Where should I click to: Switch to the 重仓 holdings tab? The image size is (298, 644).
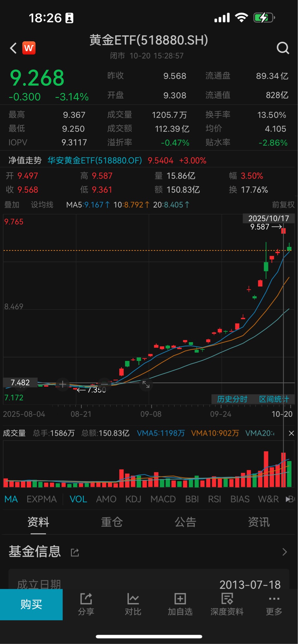point(112,522)
